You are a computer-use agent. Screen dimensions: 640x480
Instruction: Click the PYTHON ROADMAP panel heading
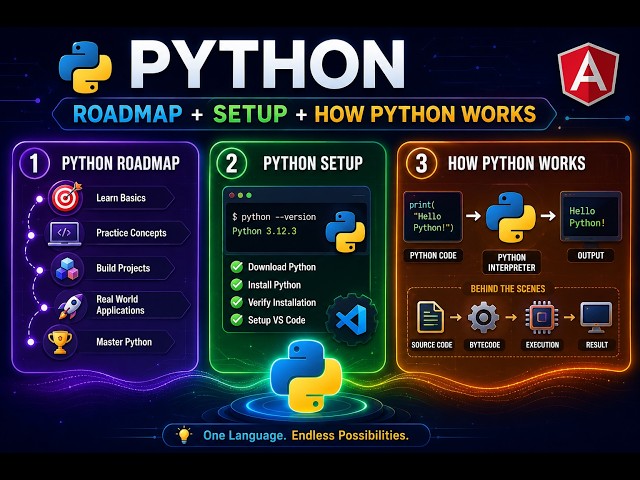coord(121,163)
